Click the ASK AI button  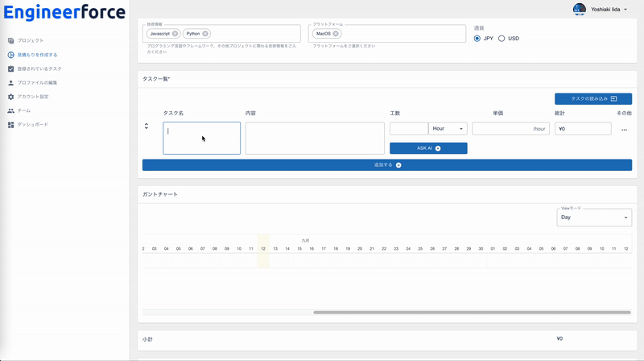click(428, 148)
